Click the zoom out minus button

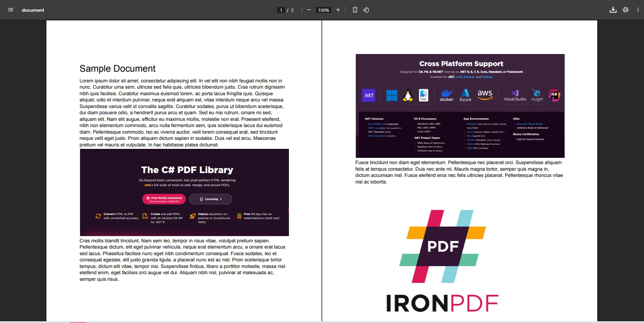[x=309, y=10]
